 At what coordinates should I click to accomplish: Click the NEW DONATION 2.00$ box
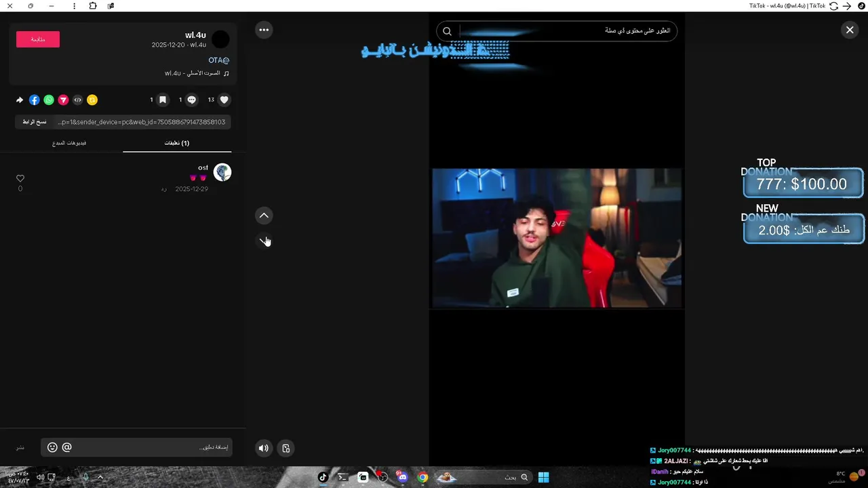[804, 230]
